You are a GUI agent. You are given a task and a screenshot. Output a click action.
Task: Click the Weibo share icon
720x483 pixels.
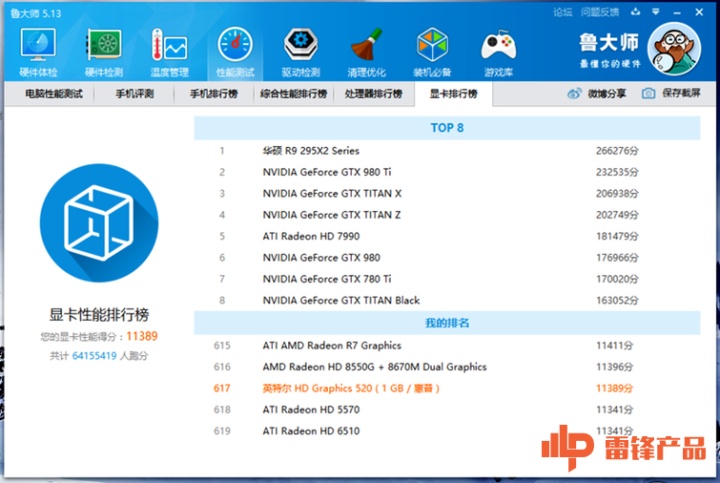coord(574,94)
